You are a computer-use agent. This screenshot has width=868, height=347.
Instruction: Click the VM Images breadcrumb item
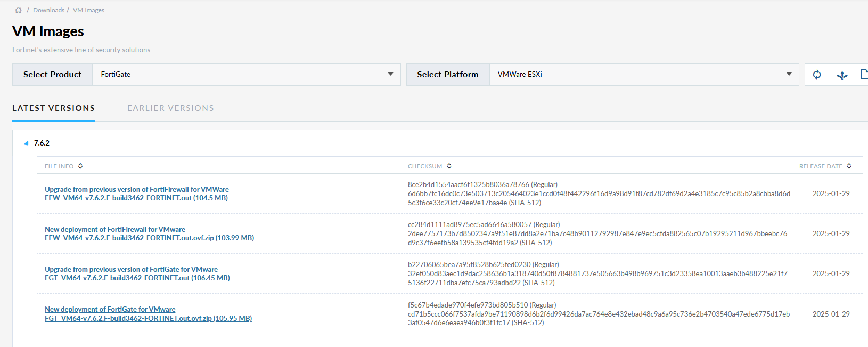click(88, 10)
